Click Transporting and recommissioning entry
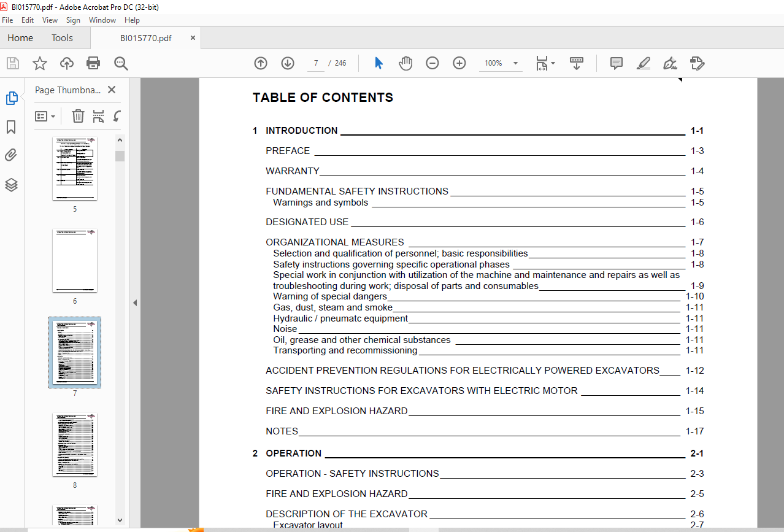Viewport: 784px width, 532px height. [488, 350]
